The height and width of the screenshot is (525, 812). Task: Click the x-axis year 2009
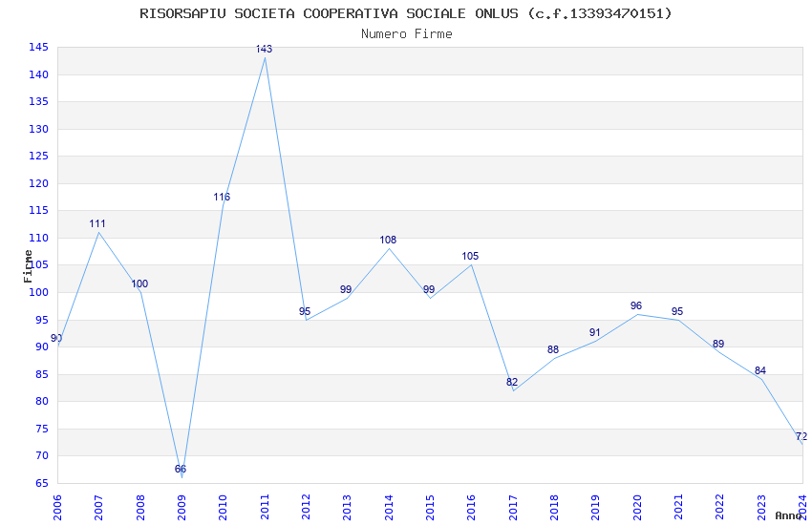tap(182, 508)
